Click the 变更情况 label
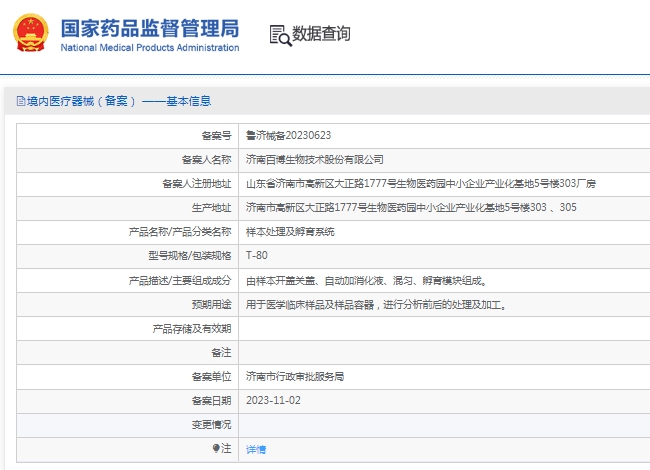 click(211, 425)
